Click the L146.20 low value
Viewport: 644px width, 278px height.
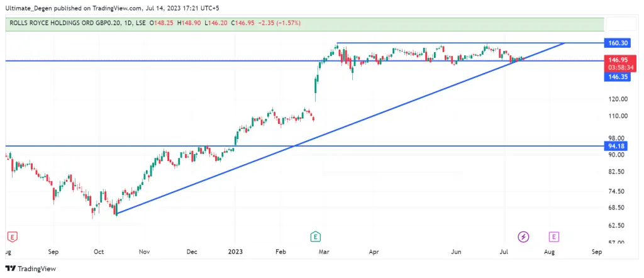(216, 23)
